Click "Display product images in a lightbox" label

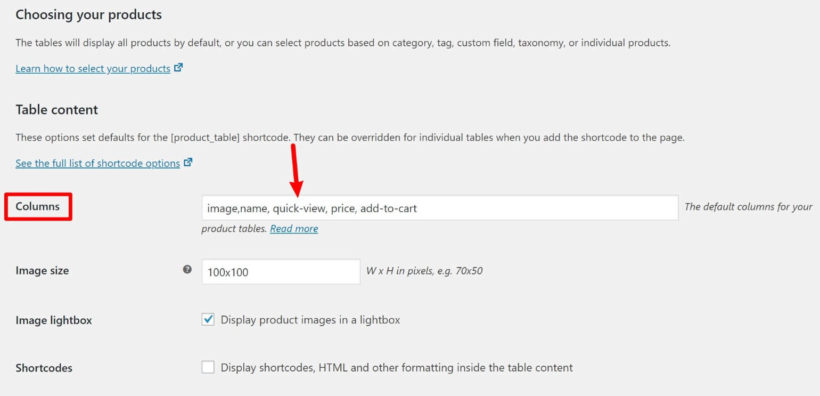pyautogui.click(x=310, y=320)
